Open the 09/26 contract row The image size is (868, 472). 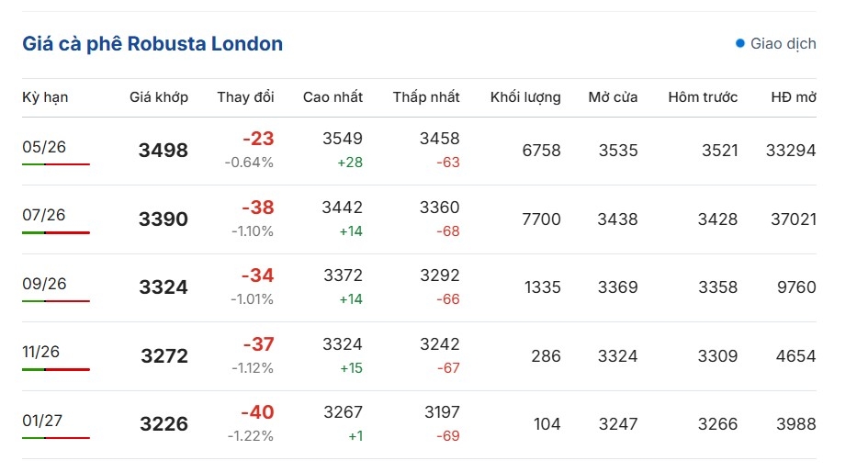tap(44, 284)
